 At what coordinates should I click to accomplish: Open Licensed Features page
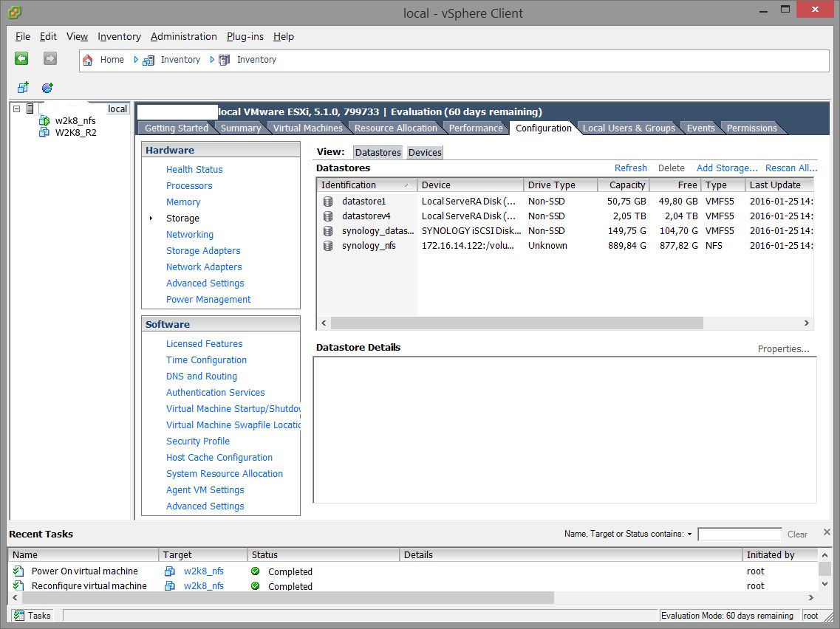(x=204, y=344)
